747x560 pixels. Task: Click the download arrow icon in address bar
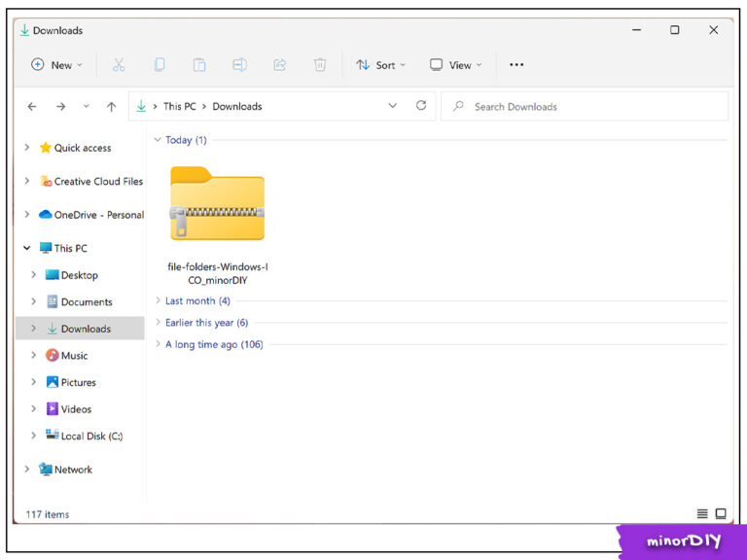click(141, 106)
